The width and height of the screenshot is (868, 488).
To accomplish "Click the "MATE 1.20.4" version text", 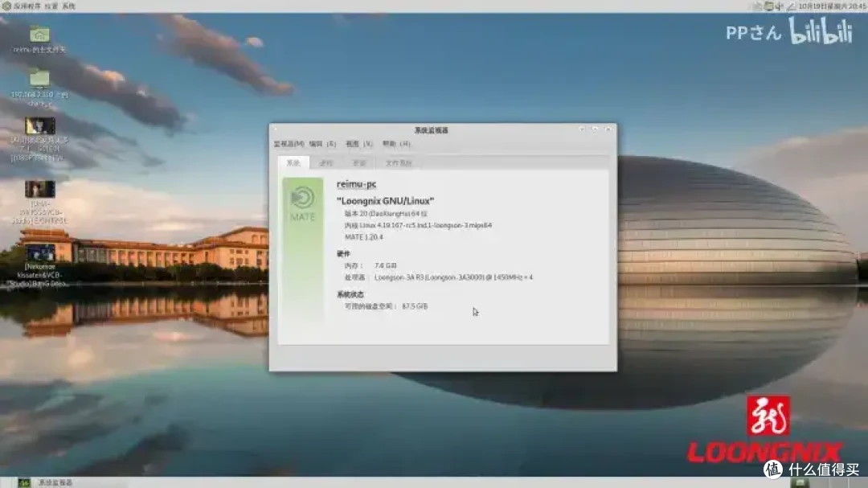I will point(364,237).
